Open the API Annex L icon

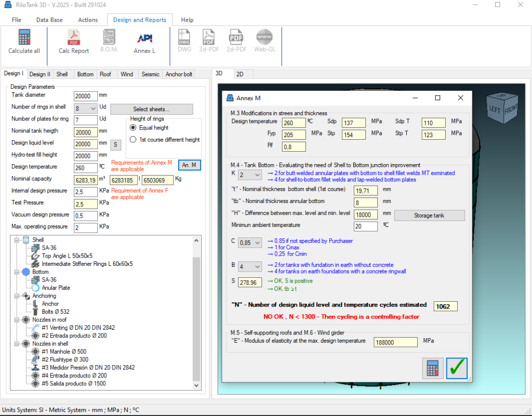(x=144, y=37)
